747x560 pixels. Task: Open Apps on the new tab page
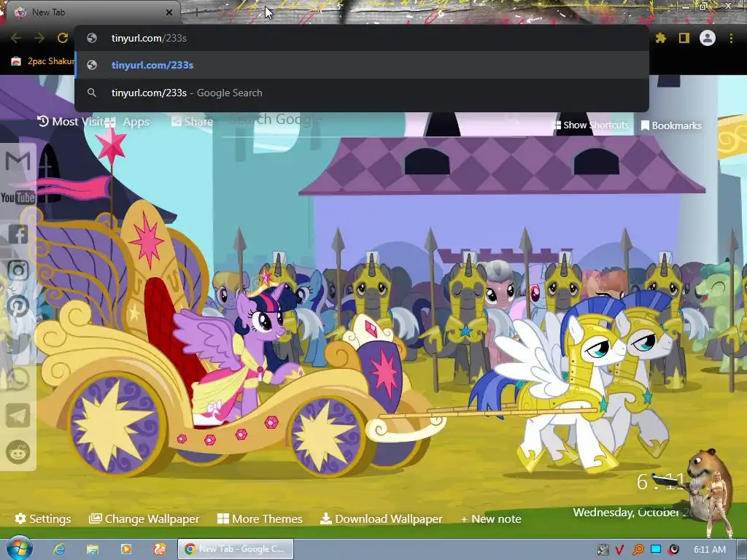(x=127, y=122)
